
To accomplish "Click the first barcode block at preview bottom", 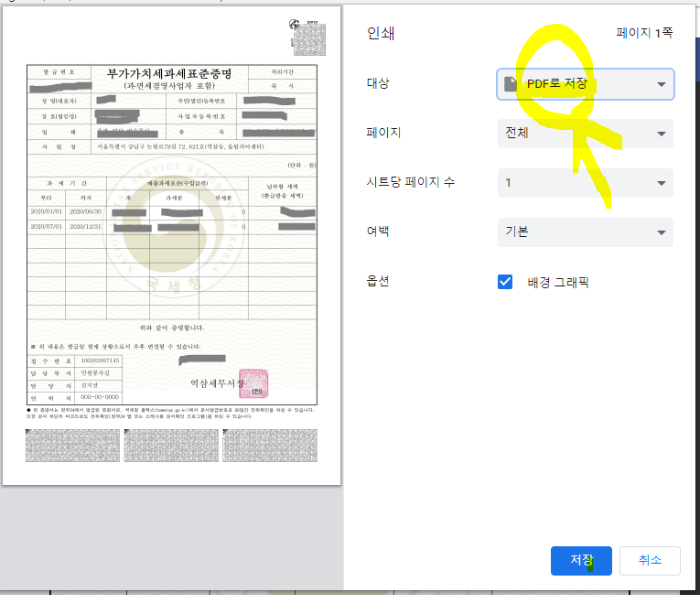I will coord(73,445).
